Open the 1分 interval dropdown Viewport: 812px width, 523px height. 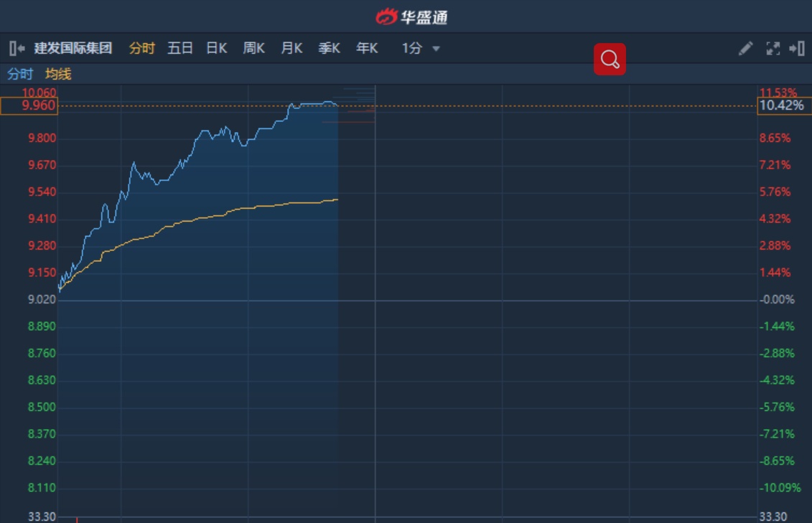click(x=421, y=48)
